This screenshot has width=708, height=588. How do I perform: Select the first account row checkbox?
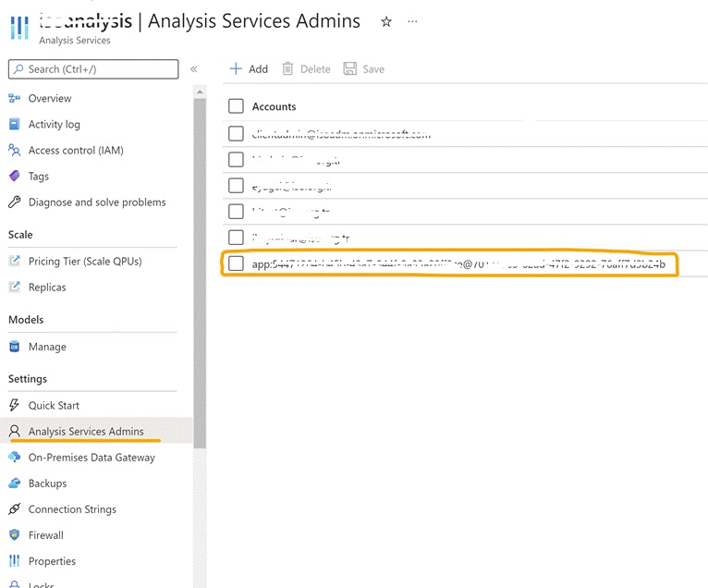(236, 134)
